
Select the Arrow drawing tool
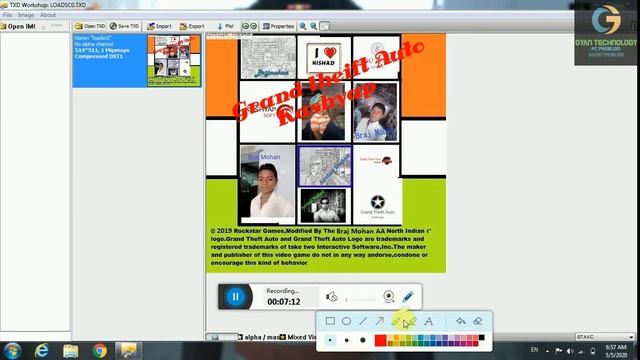tap(380, 321)
